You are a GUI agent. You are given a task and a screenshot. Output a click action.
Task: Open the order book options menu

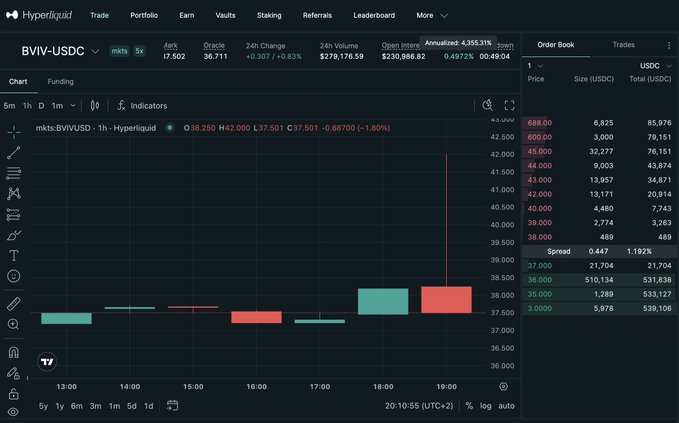669,45
